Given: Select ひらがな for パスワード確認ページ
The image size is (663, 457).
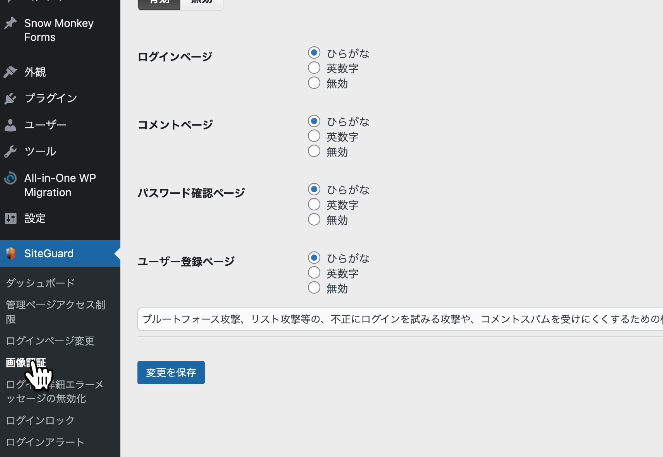Looking at the screenshot, I should [x=314, y=189].
